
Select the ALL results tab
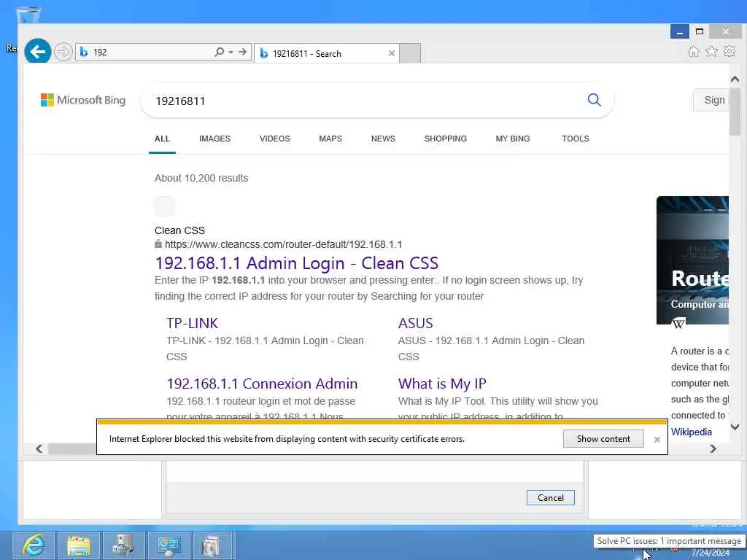tap(162, 139)
